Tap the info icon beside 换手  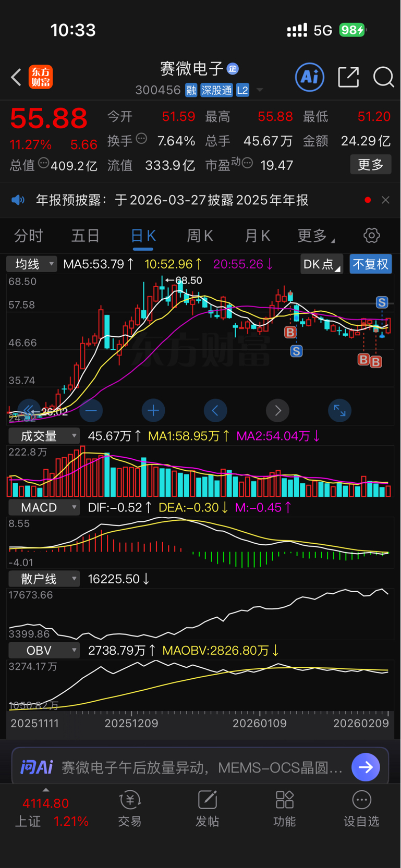pos(141,139)
